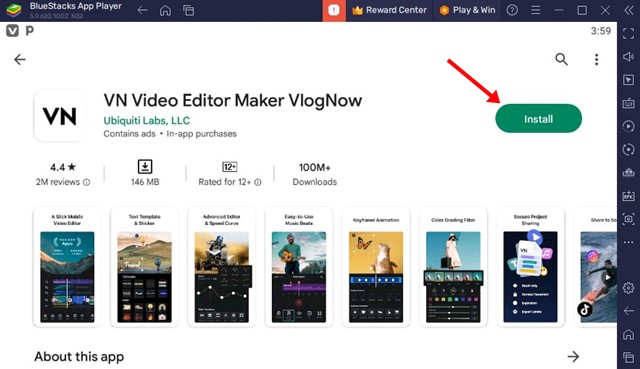
Task: Click the BlueStacks logo in the title bar
Action: [14, 10]
